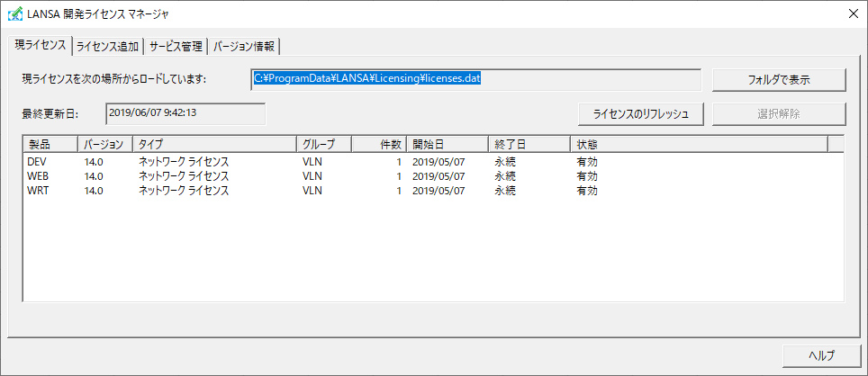
Task: Switch to the バージョン情報 tab
Action: (244, 47)
